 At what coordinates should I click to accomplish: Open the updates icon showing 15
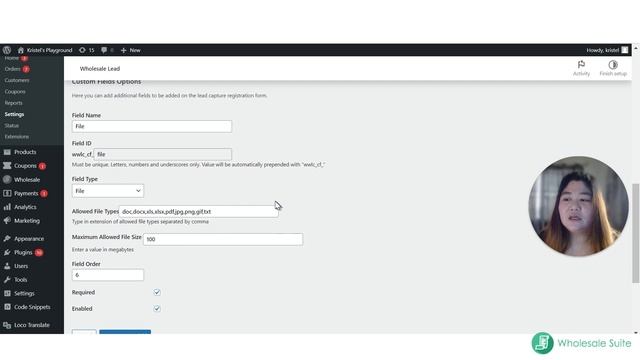[x=82, y=50]
